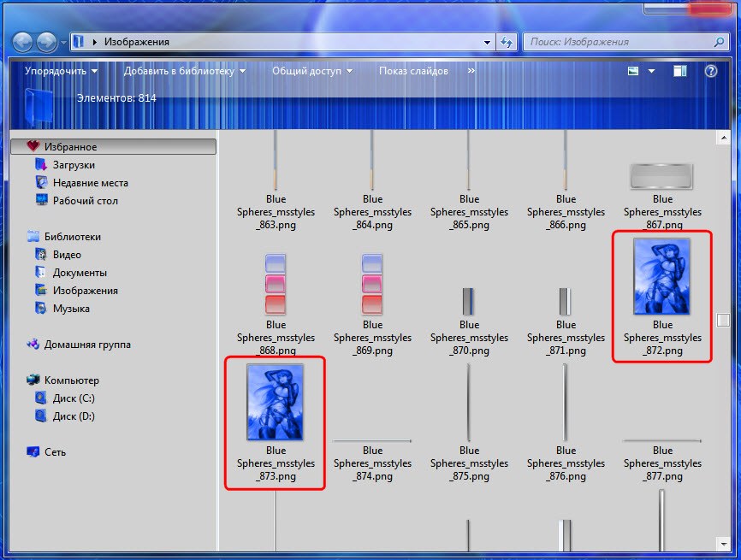Click the scrollbar up arrow
The width and height of the screenshot is (741, 560).
724,138
